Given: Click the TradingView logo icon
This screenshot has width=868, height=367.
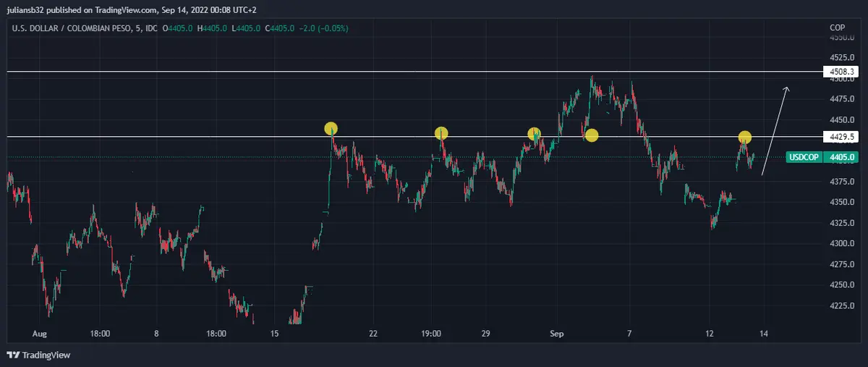Looking at the screenshot, I should [x=13, y=355].
